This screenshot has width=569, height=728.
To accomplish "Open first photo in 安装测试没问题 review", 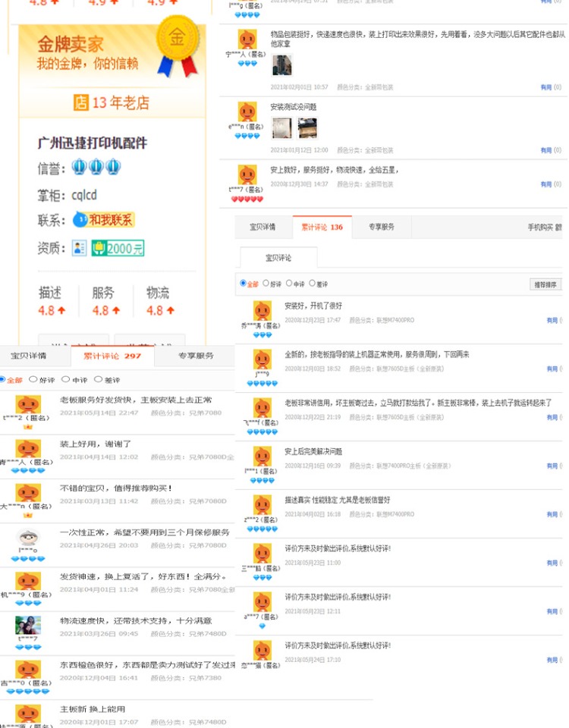I will 281,128.
